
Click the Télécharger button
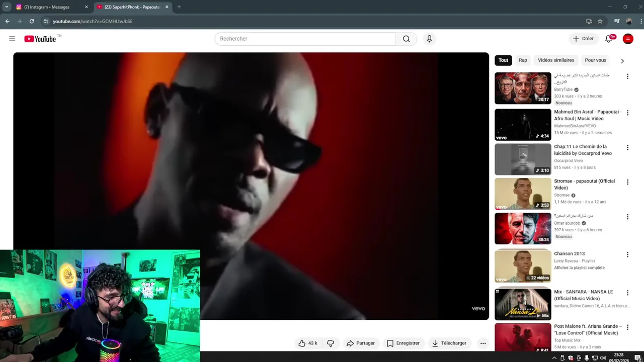[449, 343]
